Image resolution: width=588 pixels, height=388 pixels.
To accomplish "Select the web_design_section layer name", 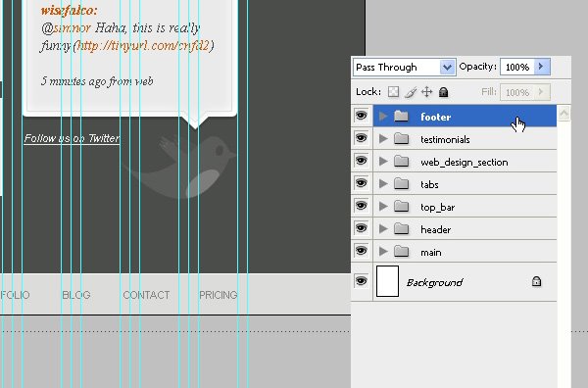I will [x=465, y=163].
